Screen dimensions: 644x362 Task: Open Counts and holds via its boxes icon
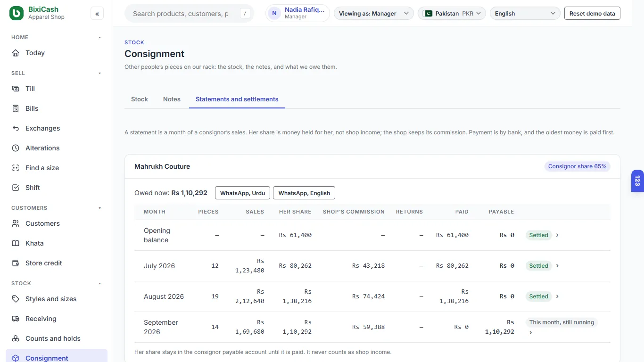(x=16, y=338)
